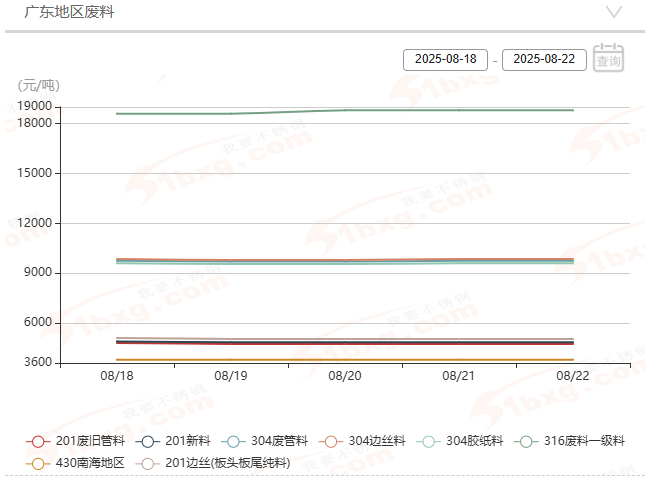This screenshot has height=479, width=651.
Task: Open the end date field 2025-08-22
Action: (x=544, y=60)
